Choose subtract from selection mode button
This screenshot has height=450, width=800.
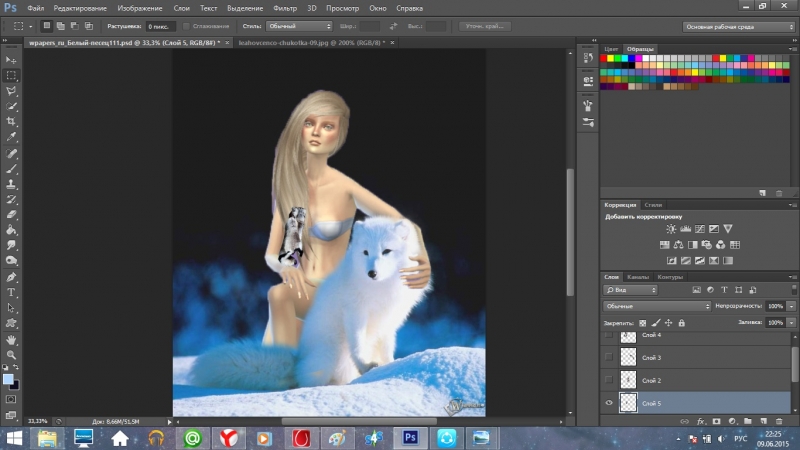(74, 26)
